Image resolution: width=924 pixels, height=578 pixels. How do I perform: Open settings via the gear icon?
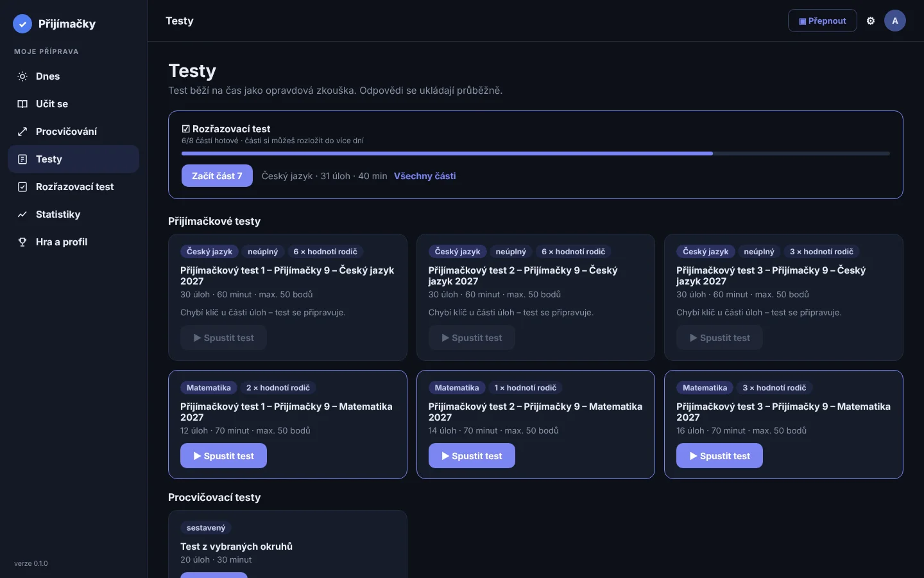pos(871,21)
